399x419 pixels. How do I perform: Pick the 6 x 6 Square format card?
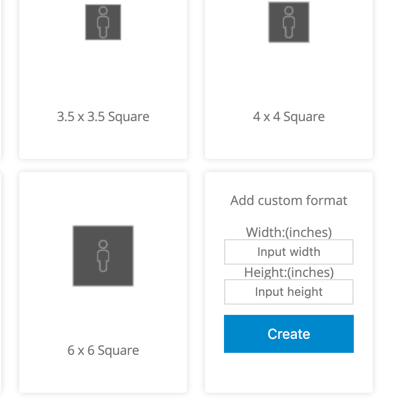[103, 283]
